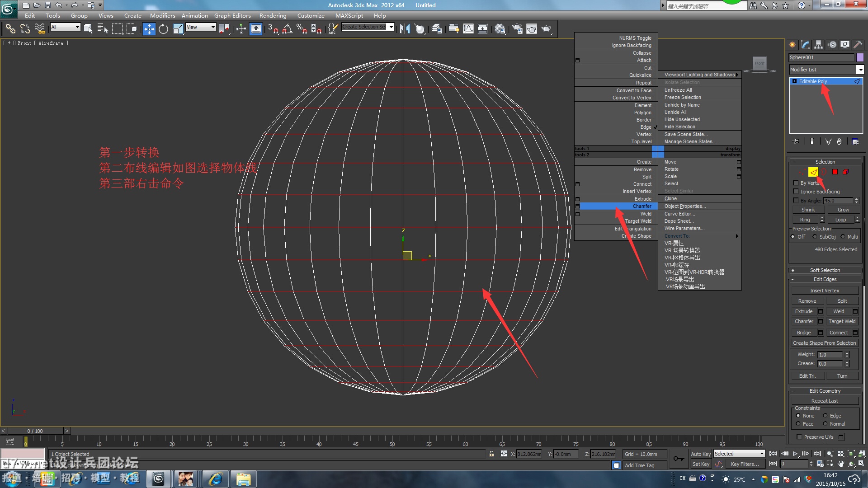Open the Curve Editor toolbar icon
Screen dimensions: 868x488
point(468,29)
